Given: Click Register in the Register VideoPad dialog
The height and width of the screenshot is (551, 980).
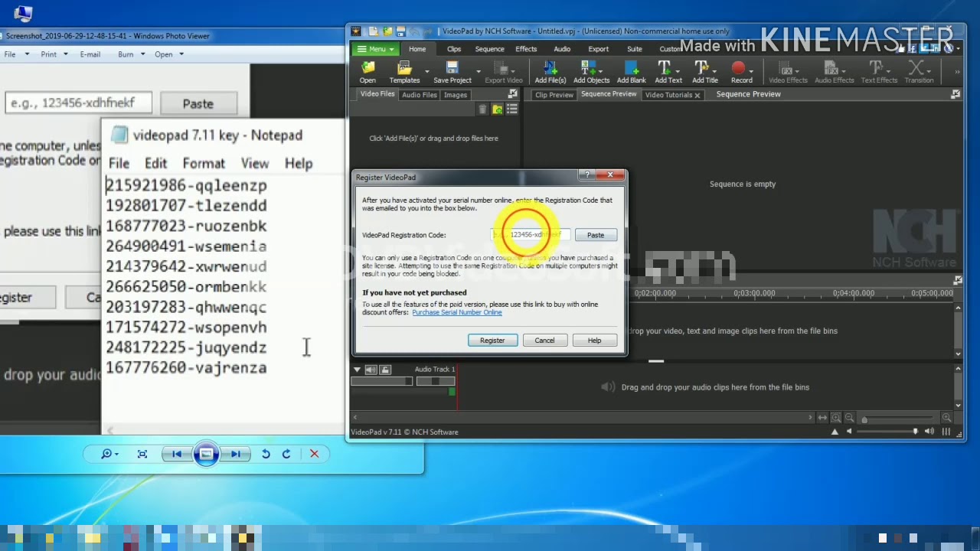Looking at the screenshot, I should pos(492,341).
